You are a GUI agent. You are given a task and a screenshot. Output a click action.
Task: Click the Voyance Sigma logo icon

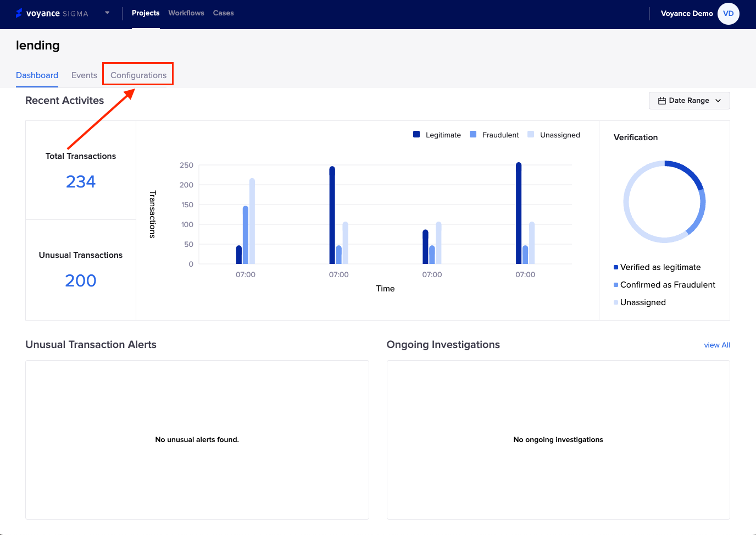[x=19, y=13]
